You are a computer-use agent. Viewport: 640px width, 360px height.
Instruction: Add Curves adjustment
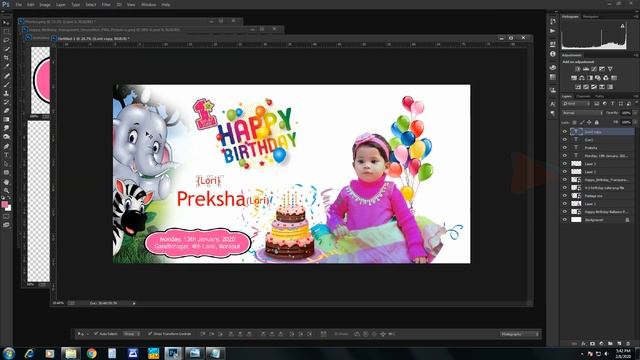[x=594, y=69]
